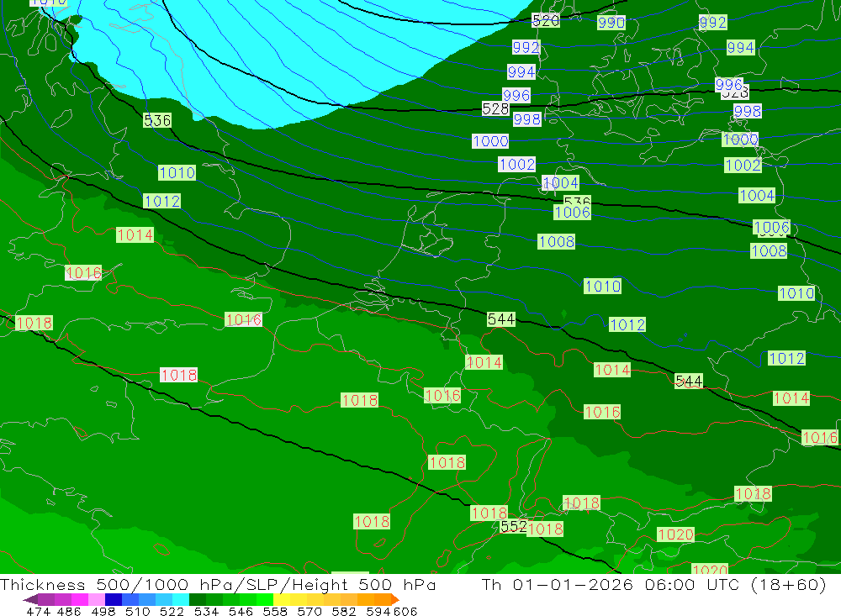Click the '546' legend value
The width and height of the screenshot is (841, 616).
click(x=241, y=611)
